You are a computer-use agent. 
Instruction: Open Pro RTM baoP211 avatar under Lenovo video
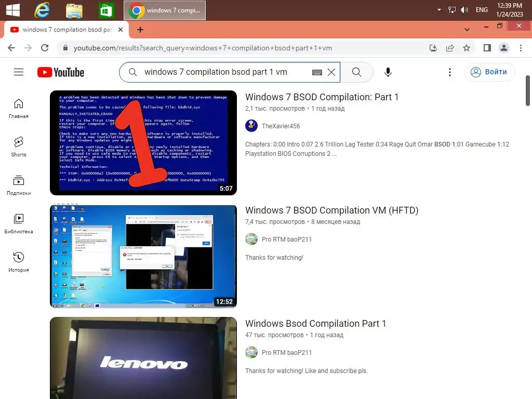(x=251, y=353)
